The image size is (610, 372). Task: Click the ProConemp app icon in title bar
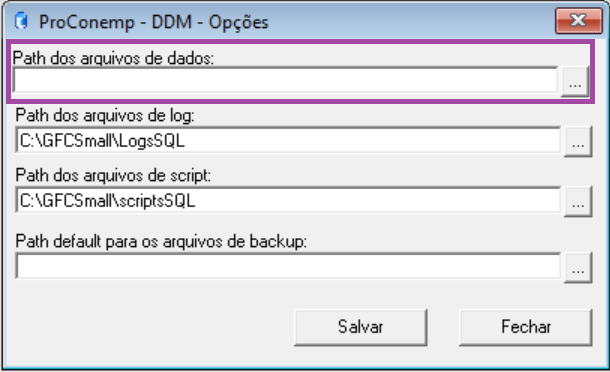click(21, 21)
